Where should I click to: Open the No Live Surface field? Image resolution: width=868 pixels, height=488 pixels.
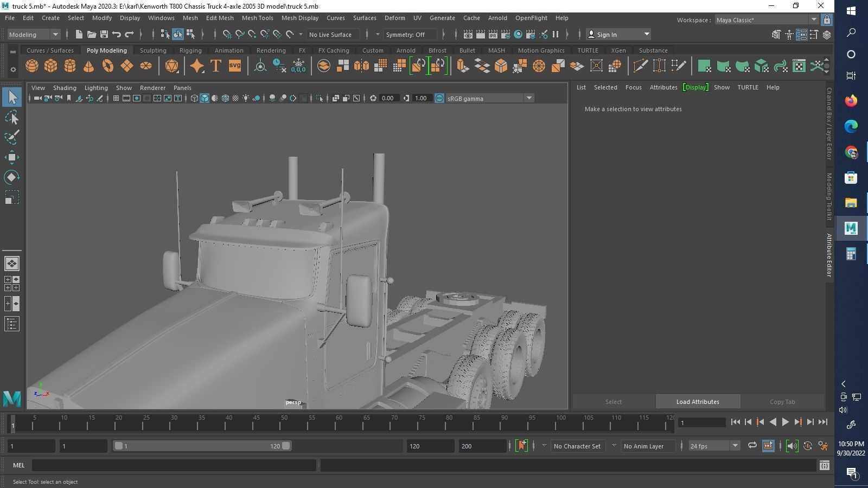(x=334, y=34)
